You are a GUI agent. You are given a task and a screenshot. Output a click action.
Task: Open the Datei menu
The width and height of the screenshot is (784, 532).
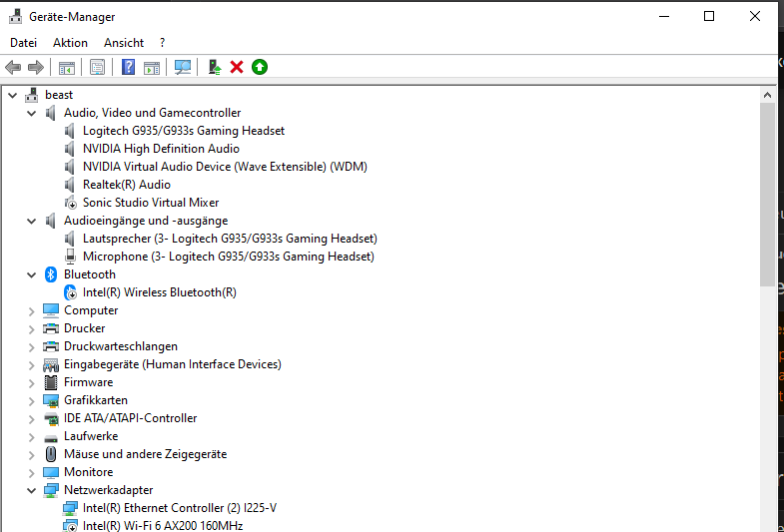point(24,43)
